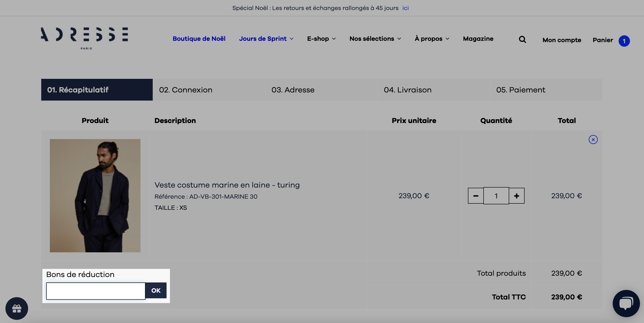Decrease quantity with minus button
The image size is (644, 323).
point(476,196)
